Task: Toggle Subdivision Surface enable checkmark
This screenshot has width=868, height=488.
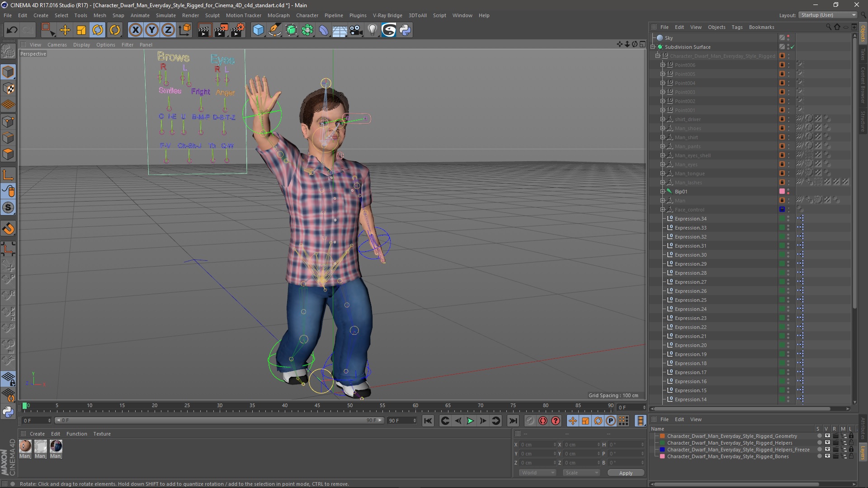Action: click(793, 47)
